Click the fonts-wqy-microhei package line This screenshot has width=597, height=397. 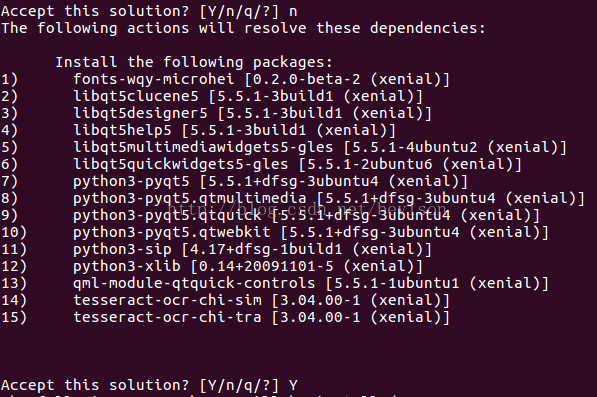point(262,80)
